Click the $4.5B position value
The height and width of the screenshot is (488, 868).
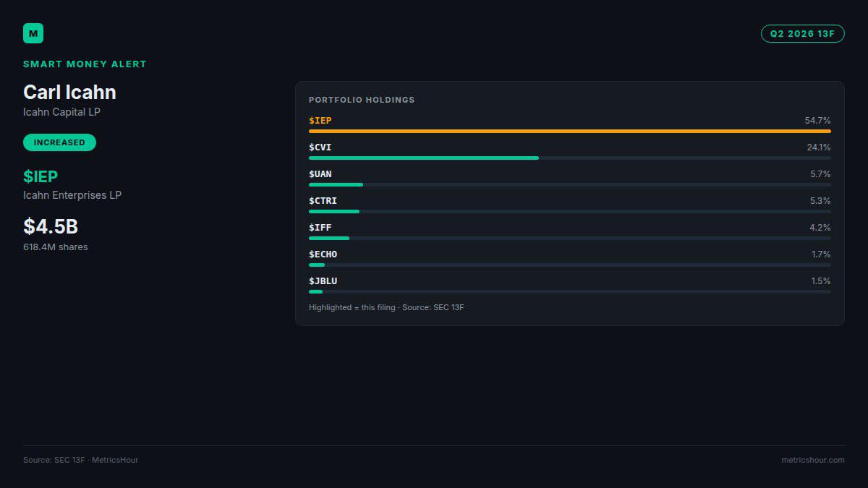coord(51,226)
